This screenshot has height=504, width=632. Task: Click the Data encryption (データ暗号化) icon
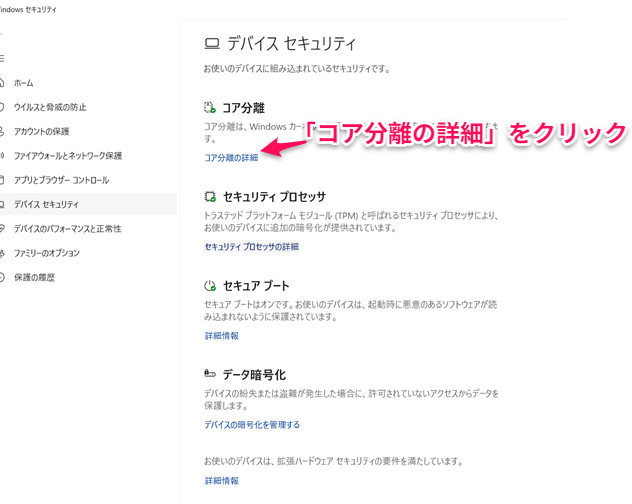(210, 374)
